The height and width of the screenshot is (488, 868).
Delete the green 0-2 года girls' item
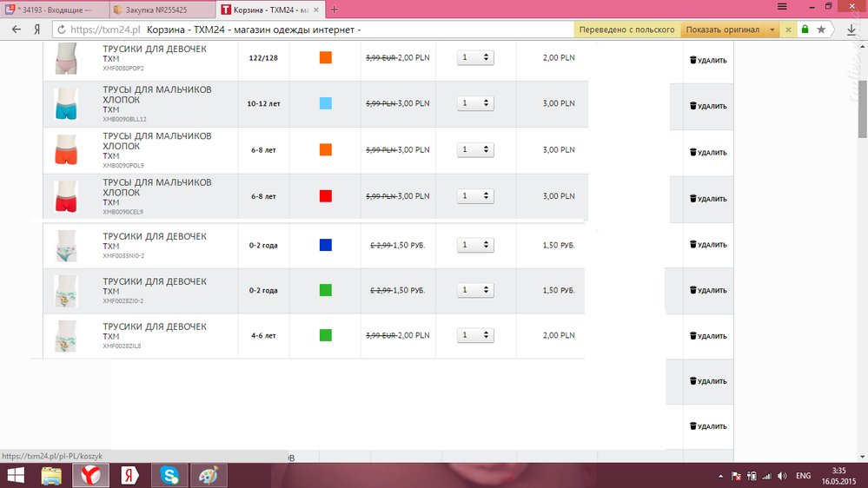(708, 291)
